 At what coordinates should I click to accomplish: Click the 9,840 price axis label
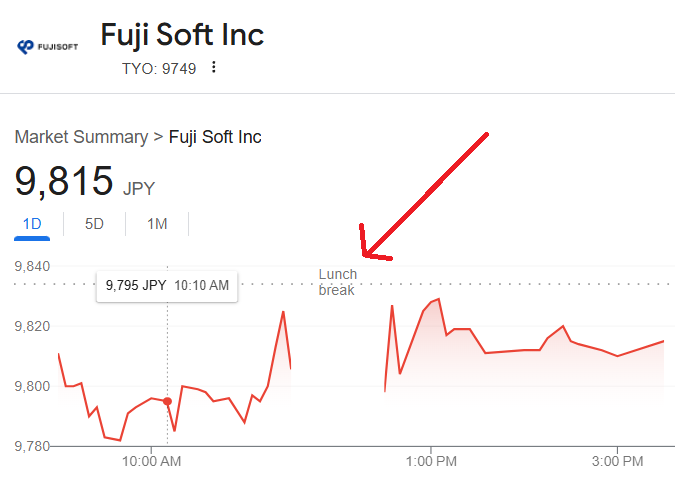click(32, 266)
